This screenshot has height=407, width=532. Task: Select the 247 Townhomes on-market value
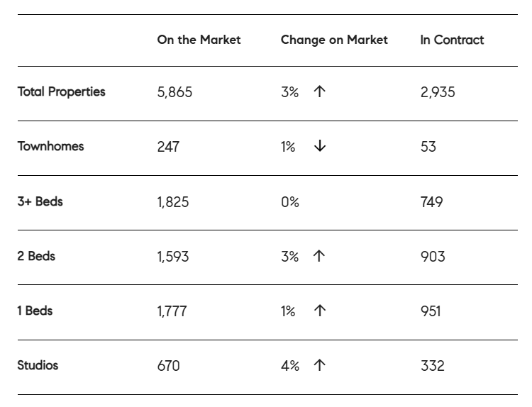tap(168, 147)
